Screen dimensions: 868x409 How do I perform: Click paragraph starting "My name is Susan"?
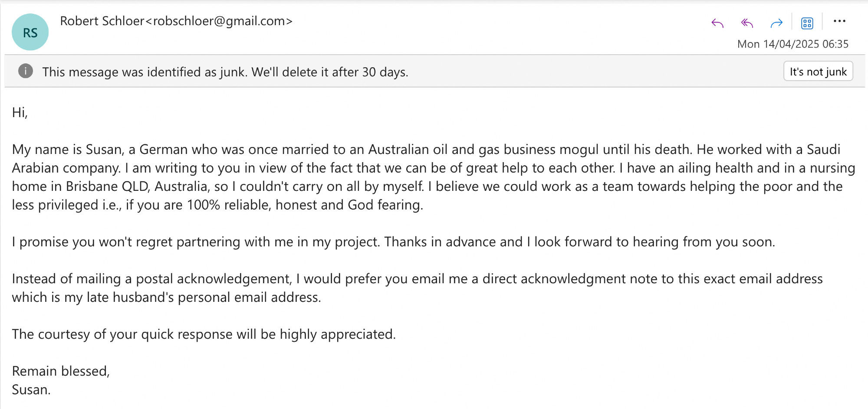pyautogui.click(x=434, y=177)
